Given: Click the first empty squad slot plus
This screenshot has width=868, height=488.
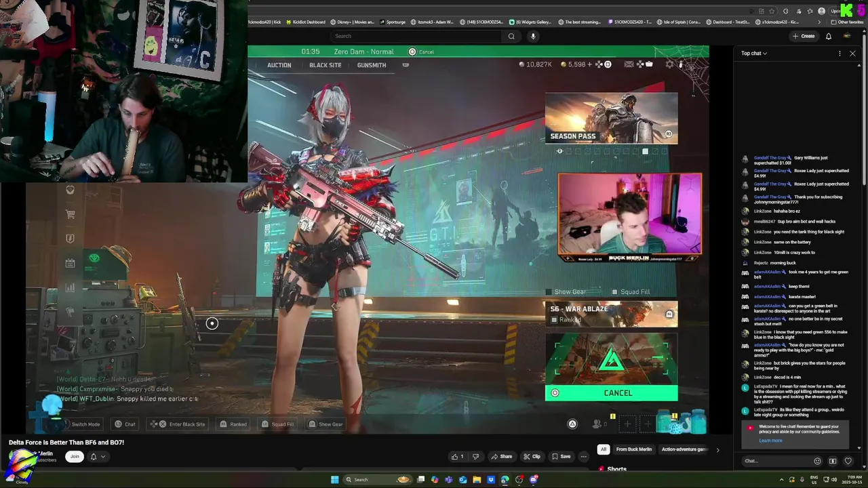Looking at the screenshot, I should coord(627,424).
